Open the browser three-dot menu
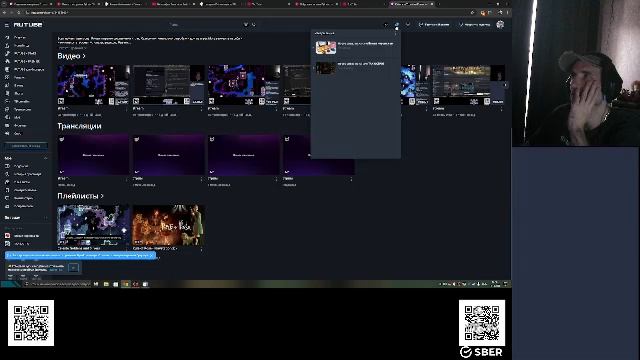Viewport: 640px width, 360px height. coord(507,13)
